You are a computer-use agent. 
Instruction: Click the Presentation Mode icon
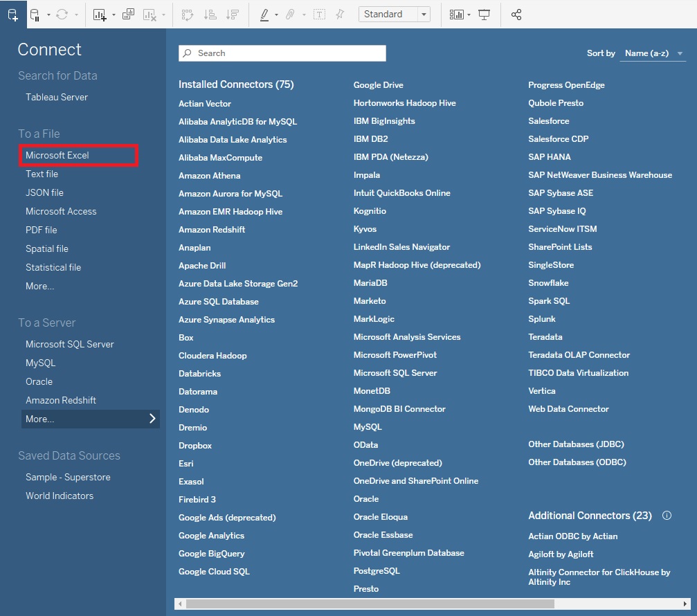[x=484, y=15]
